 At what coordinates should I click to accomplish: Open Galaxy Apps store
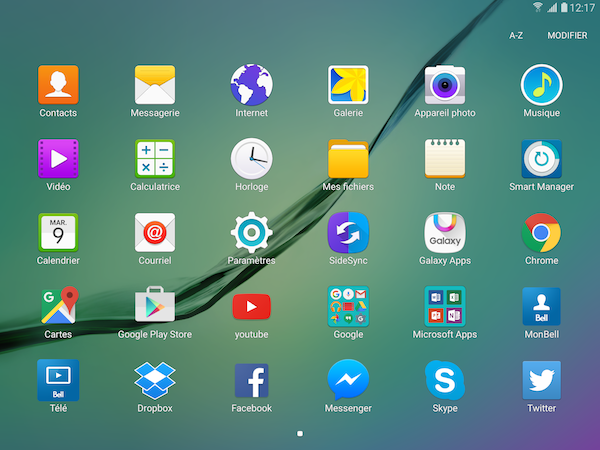[445, 232]
